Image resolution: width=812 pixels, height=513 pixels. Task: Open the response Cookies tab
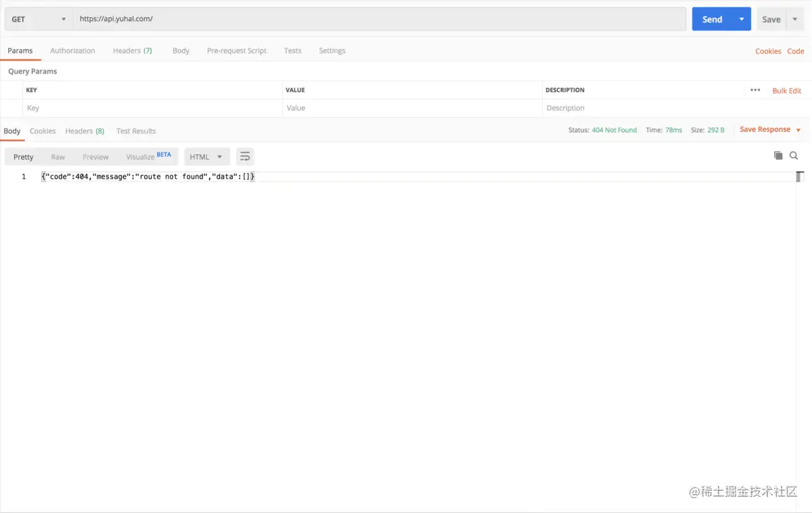(43, 131)
